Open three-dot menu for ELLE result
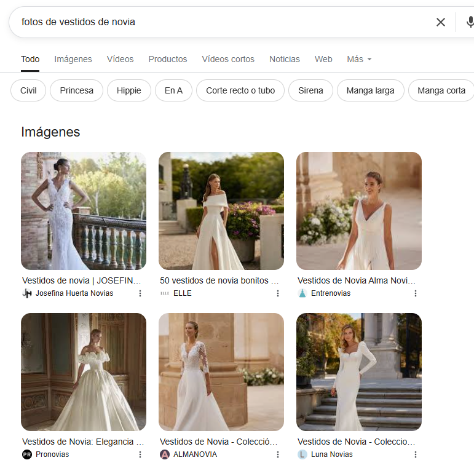This screenshot has height=476, width=474. coord(278,293)
